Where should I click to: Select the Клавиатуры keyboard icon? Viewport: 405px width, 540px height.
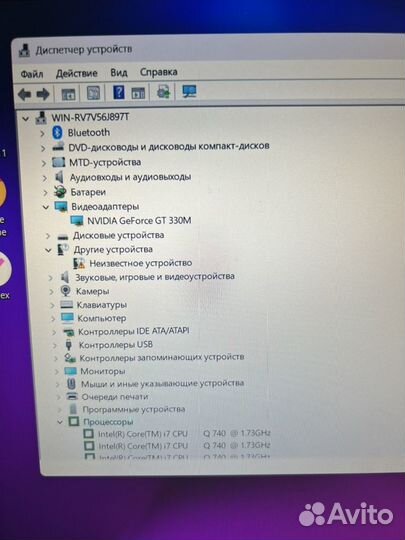coord(66,305)
